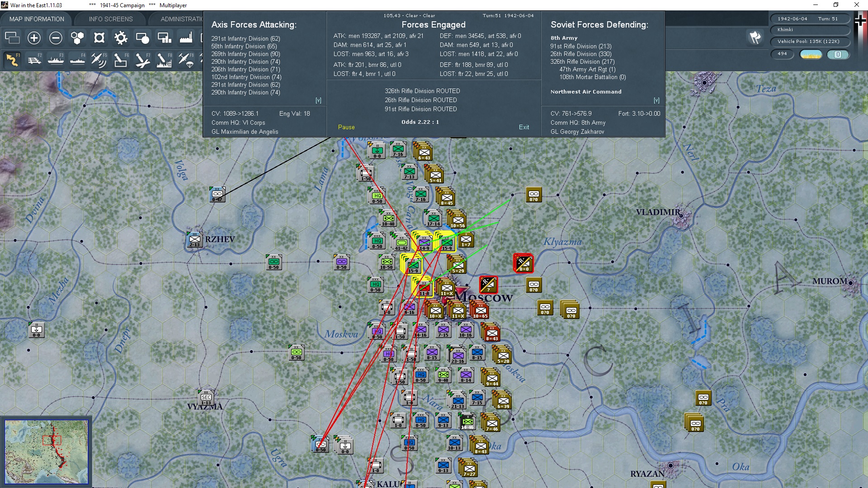Select the F2 rail movement mode

[34, 60]
